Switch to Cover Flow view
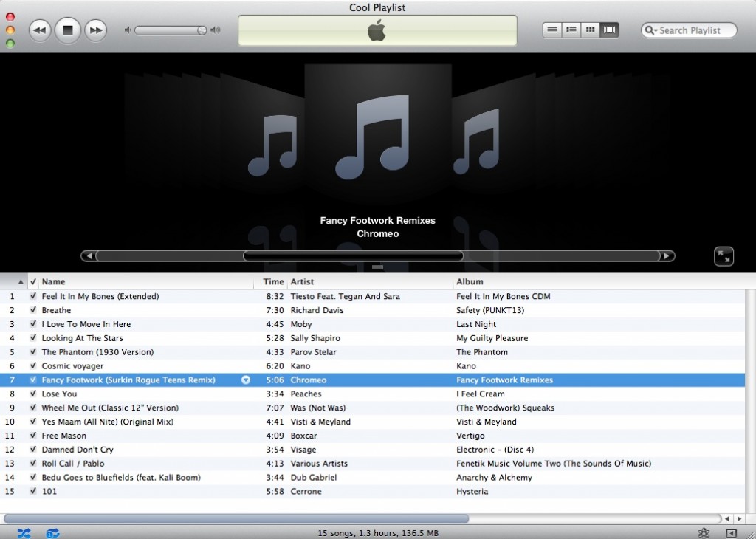Image resolution: width=756 pixels, height=539 pixels. [608, 30]
